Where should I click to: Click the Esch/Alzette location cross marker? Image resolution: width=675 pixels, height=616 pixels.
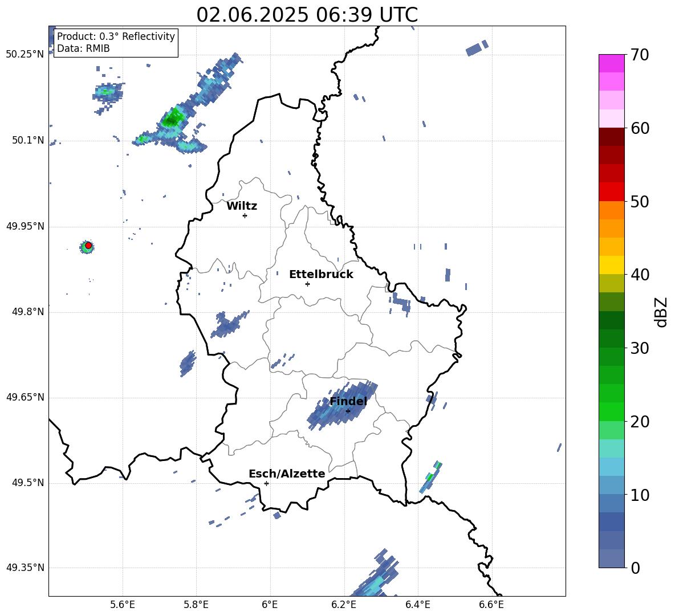click(x=266, y=483)
